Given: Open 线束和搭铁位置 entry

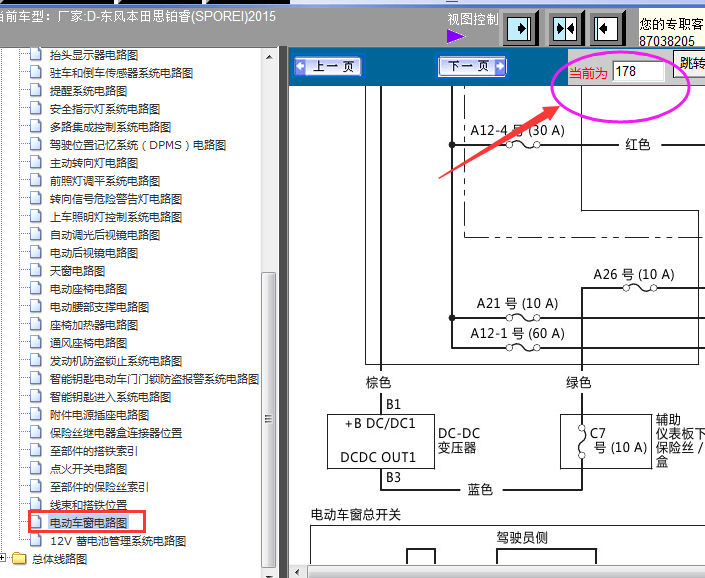Looking at the screenshot, I should click(89, 505).
